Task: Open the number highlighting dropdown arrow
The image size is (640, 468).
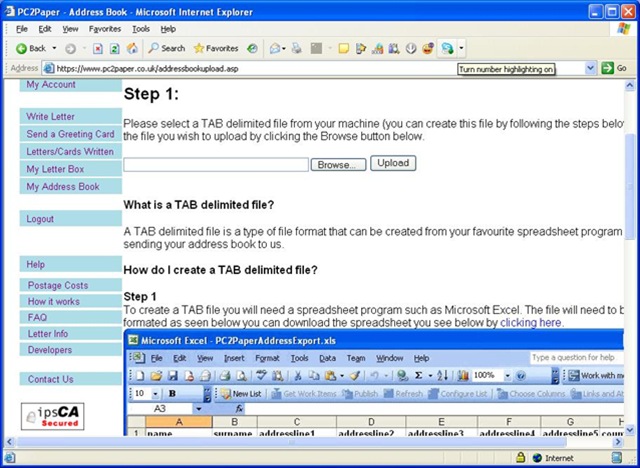Action: (x=461, y=49)
